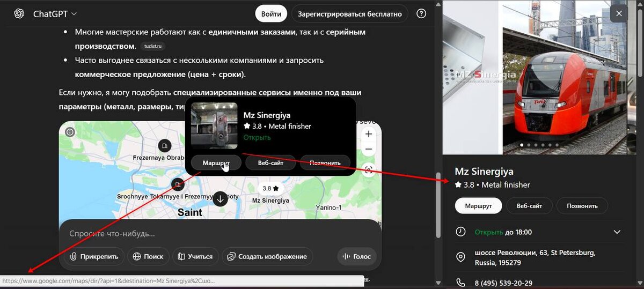
Task: Click the ChatGPT logo icon
Action: point(19,14)
